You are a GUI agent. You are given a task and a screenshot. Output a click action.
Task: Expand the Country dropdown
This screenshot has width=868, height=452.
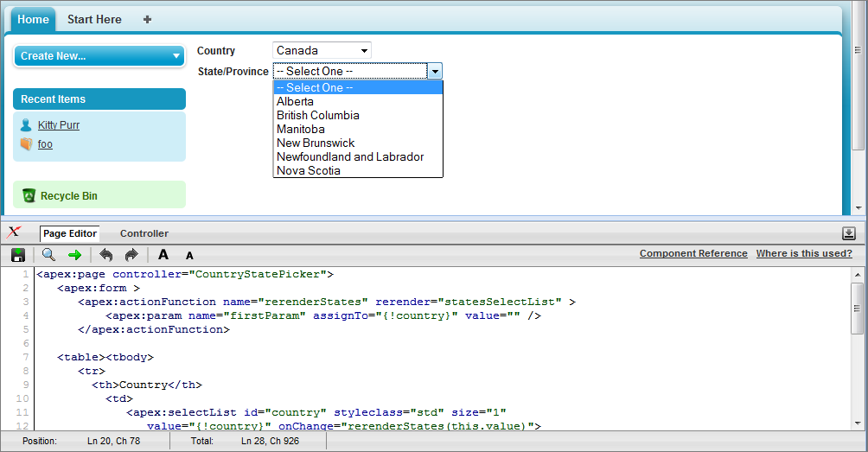pyautogui.click(x=322, y=51)
